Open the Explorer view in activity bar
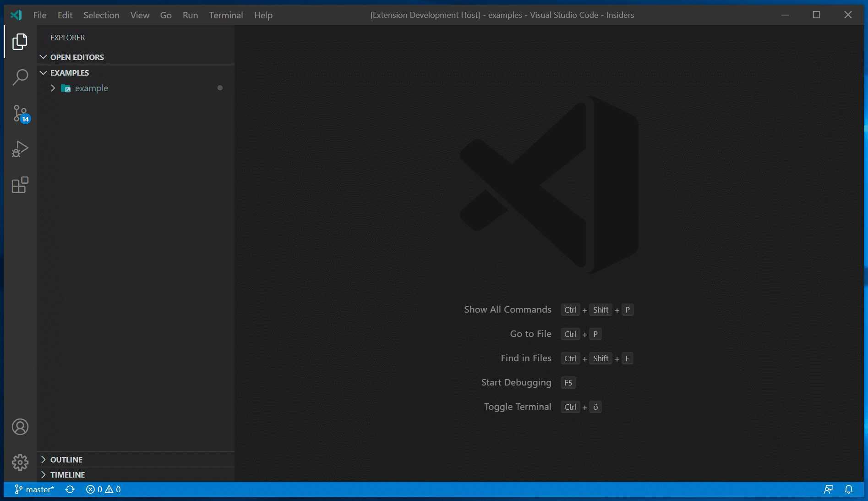Screen dimensions: 868x501 (x=20, y=42)
